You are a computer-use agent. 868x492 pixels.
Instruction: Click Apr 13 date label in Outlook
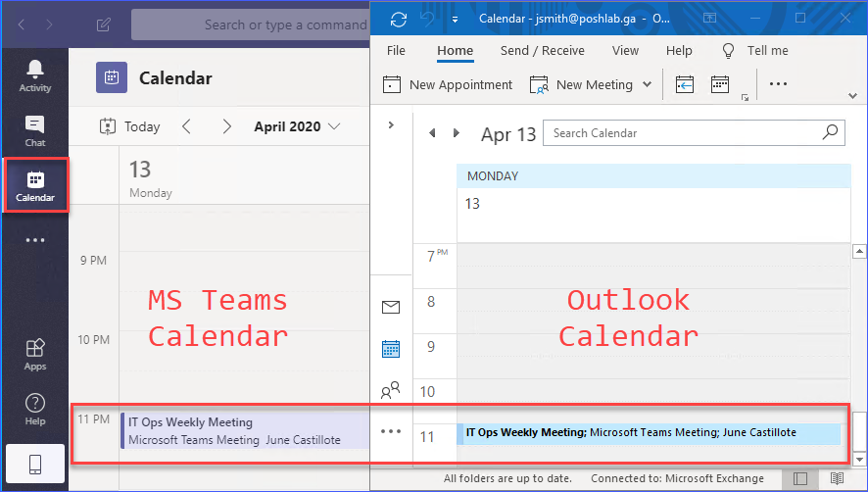508,134
